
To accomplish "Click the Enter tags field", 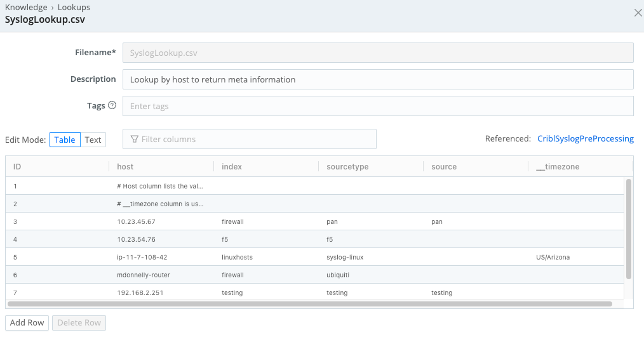I will (378, 106).
